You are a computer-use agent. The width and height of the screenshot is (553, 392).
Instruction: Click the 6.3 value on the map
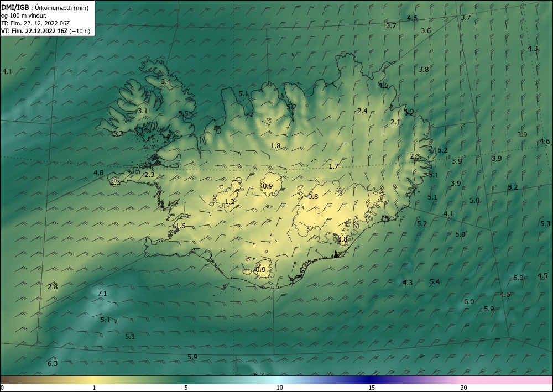point(53,363)
